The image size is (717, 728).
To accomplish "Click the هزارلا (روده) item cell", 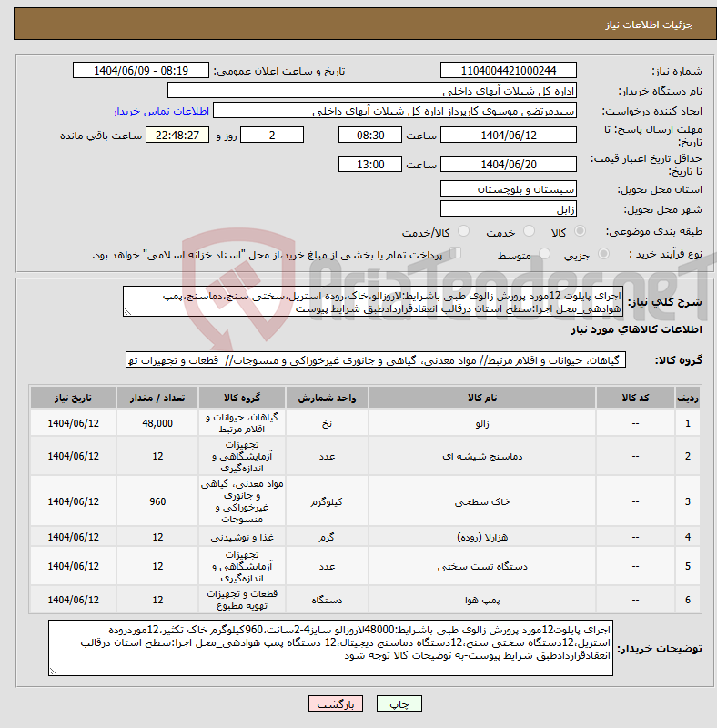I will (x=482, y=537).
